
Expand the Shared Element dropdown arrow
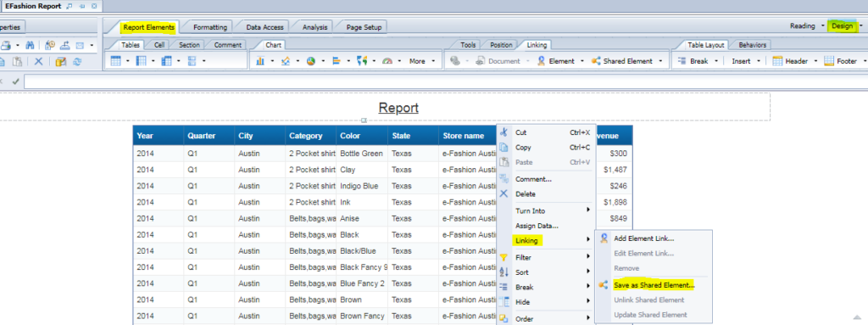(661, 61)
